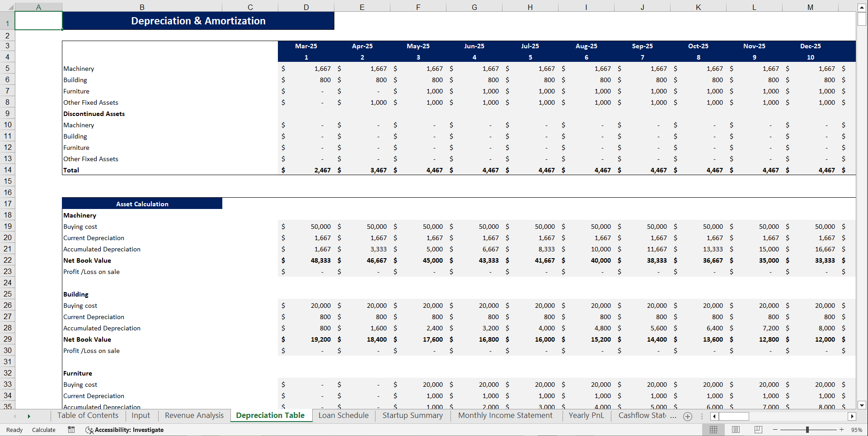This screenshot has width=868, height=436.
Task: Select column D by clicking its header
Action: click(x=306, y=7)
